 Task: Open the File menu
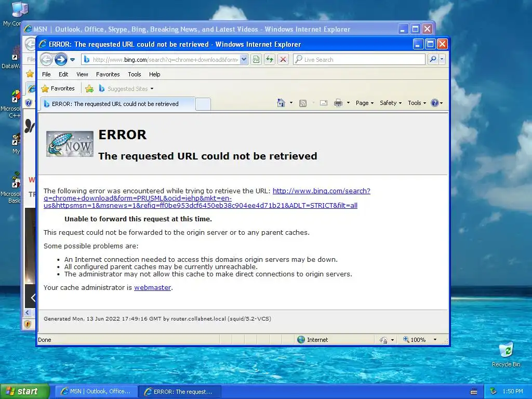coord(46,74)
